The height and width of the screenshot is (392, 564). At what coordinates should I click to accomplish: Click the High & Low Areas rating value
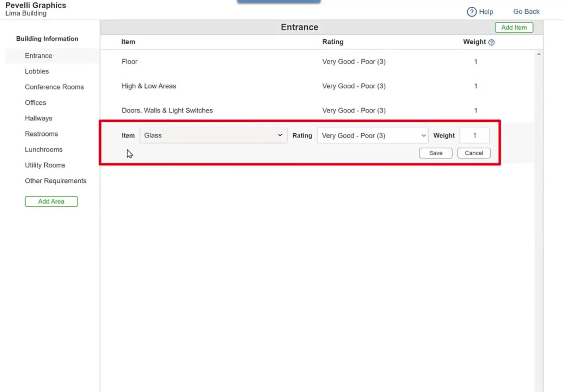[x=354, y=86]
